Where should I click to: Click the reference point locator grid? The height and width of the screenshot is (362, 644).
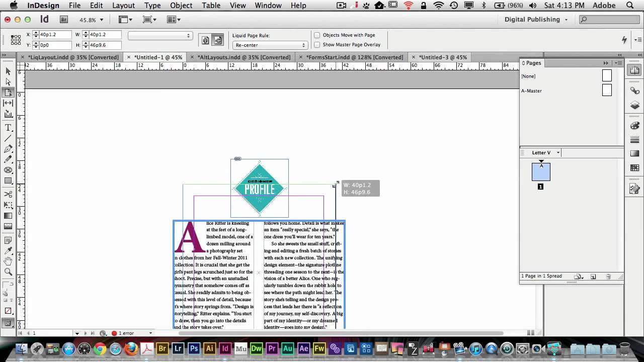(17, 40)
